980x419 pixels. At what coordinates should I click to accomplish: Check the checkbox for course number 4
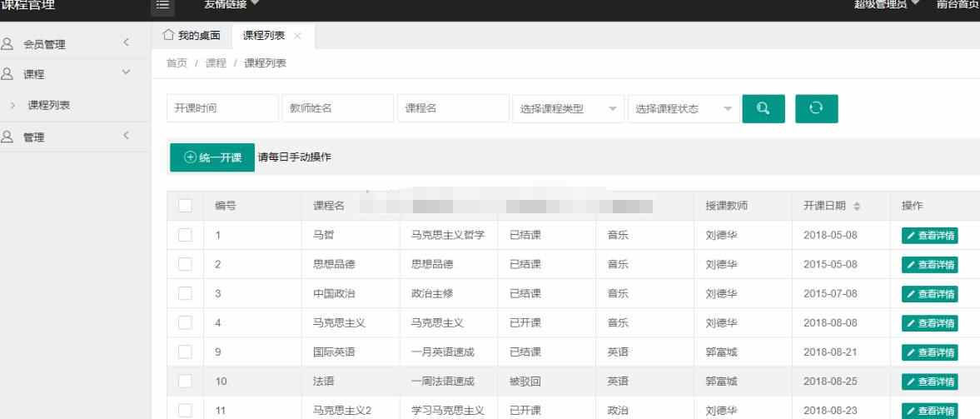(x=185, y=322)
